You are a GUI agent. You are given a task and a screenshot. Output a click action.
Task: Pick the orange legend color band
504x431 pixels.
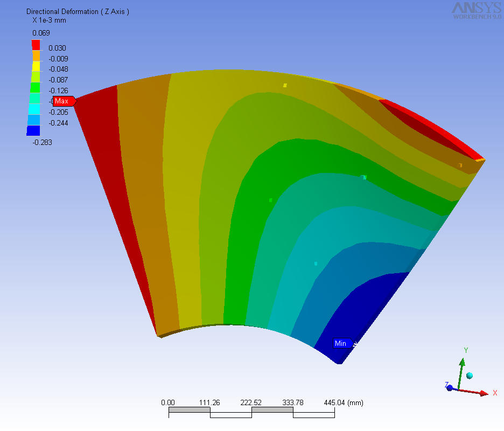click(36, 55)
